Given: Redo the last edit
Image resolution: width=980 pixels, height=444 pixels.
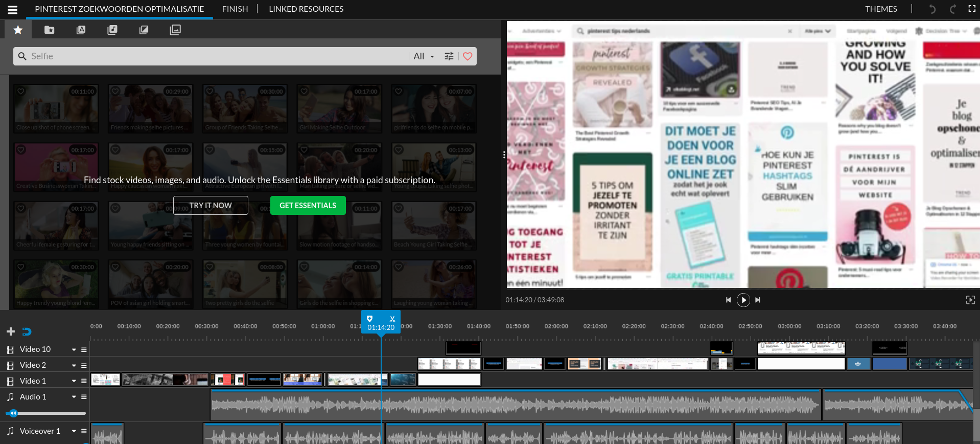Looking at the screenshot, I should pyautogui.click(x=952, y=9).
